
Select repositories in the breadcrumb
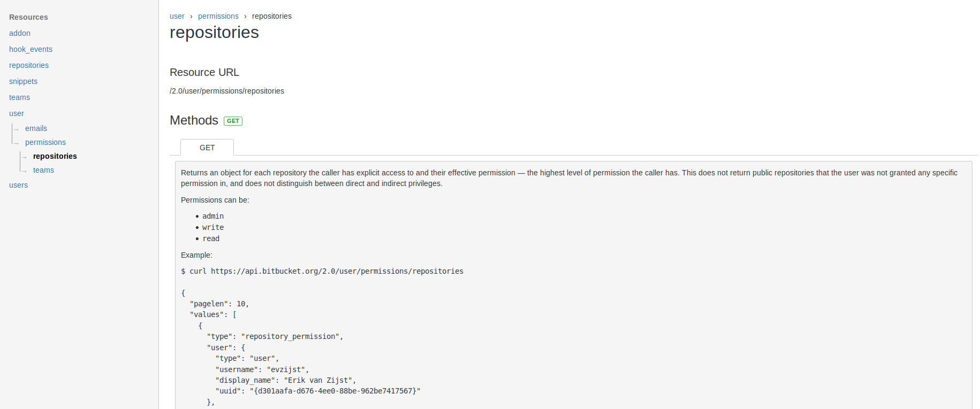[271, 16]
